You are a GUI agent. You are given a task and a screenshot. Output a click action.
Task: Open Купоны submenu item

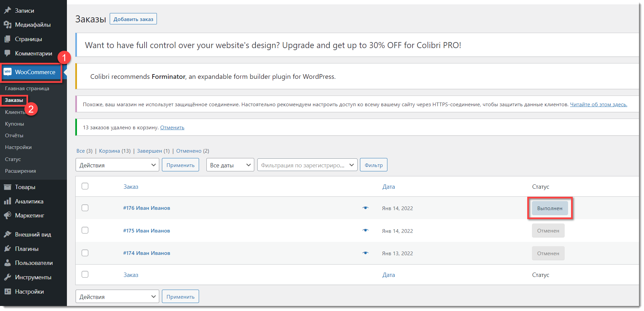tap(14, 124)
